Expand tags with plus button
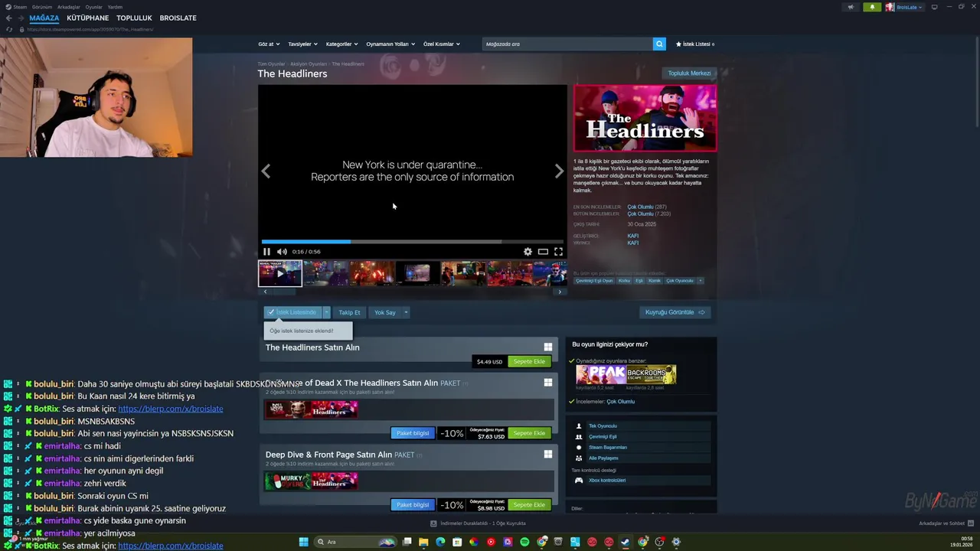The image size is (980, 551). (x=700, y=281)
